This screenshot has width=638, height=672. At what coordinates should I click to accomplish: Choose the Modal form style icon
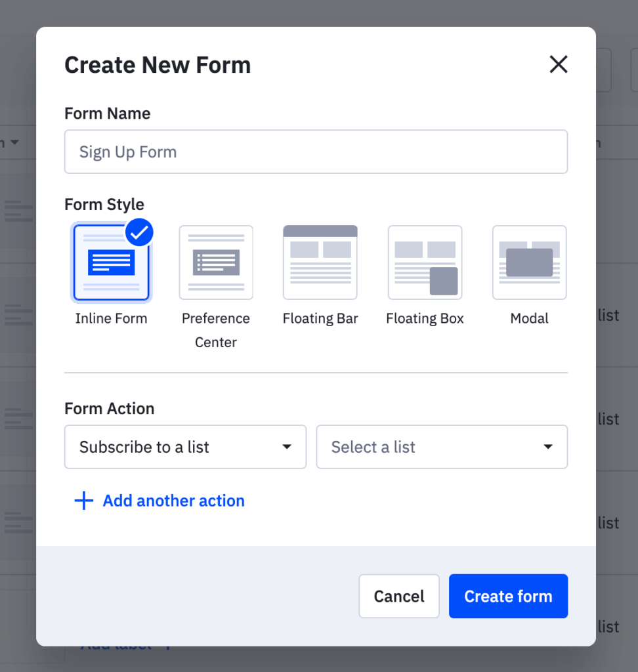[529, 262]
